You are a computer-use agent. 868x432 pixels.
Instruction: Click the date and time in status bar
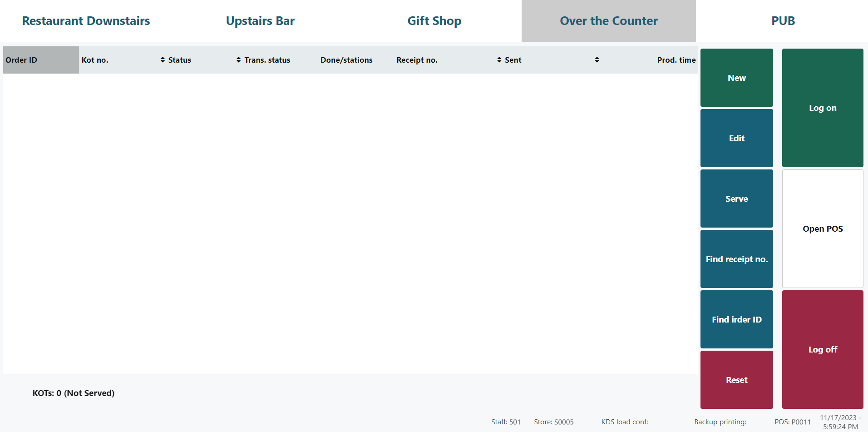pyautogui.click(x=840, y=422)
